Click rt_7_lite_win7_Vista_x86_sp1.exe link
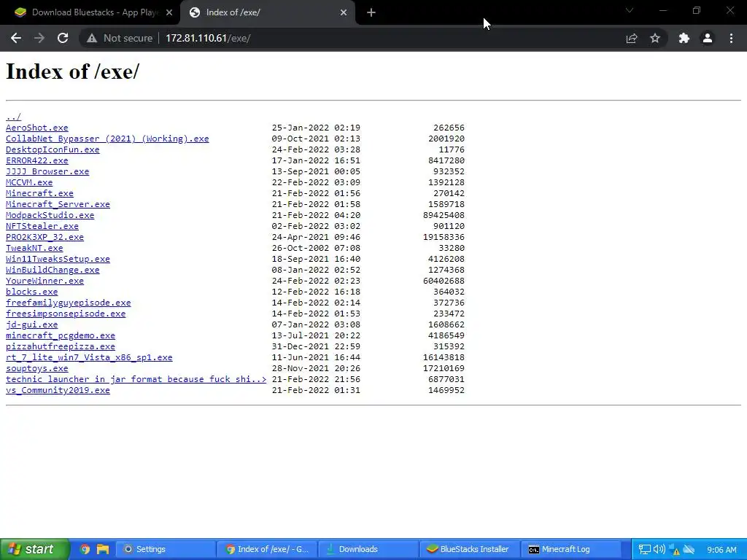The width and height of the screenshot is (747, 560). click(x=89, y=357)
